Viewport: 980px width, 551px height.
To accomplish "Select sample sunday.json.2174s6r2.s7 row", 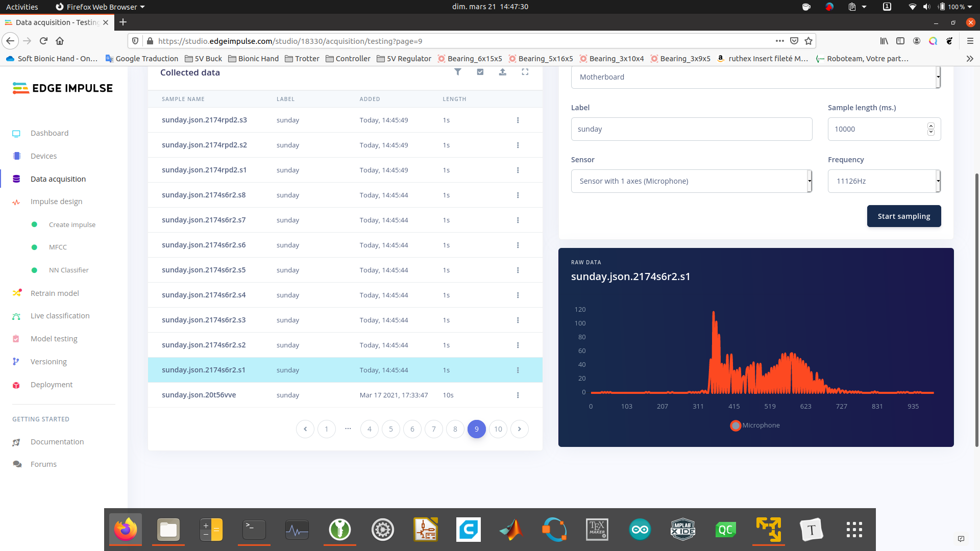I will tap(345, 220).
